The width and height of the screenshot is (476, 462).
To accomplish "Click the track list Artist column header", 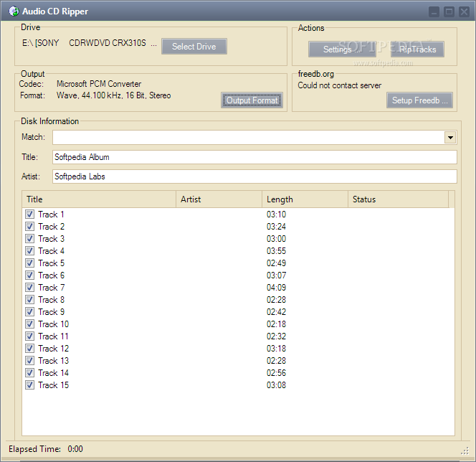I will tap(219, 199).
